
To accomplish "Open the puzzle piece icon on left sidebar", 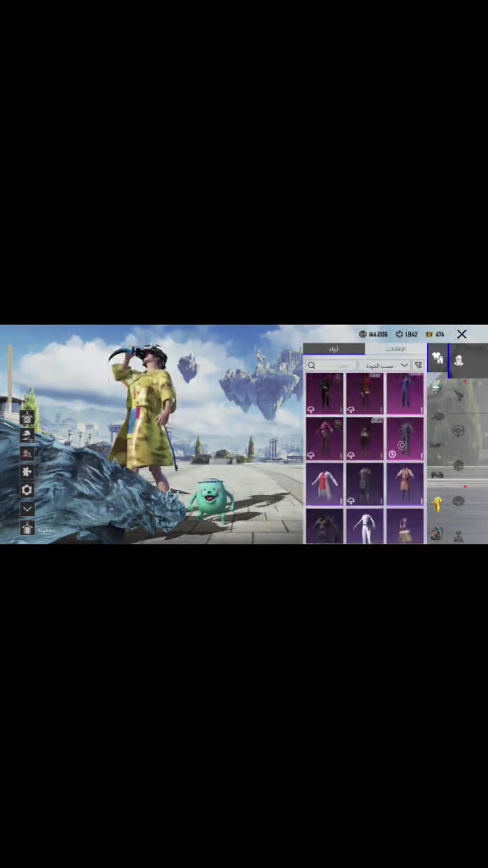I will (27, 472).
